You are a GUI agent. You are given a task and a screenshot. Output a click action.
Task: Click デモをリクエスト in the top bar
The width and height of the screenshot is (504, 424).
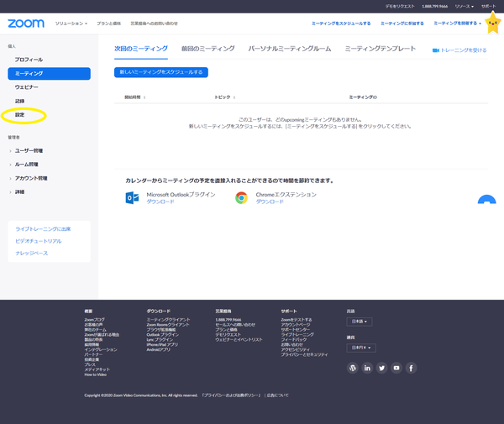point(400,7)
